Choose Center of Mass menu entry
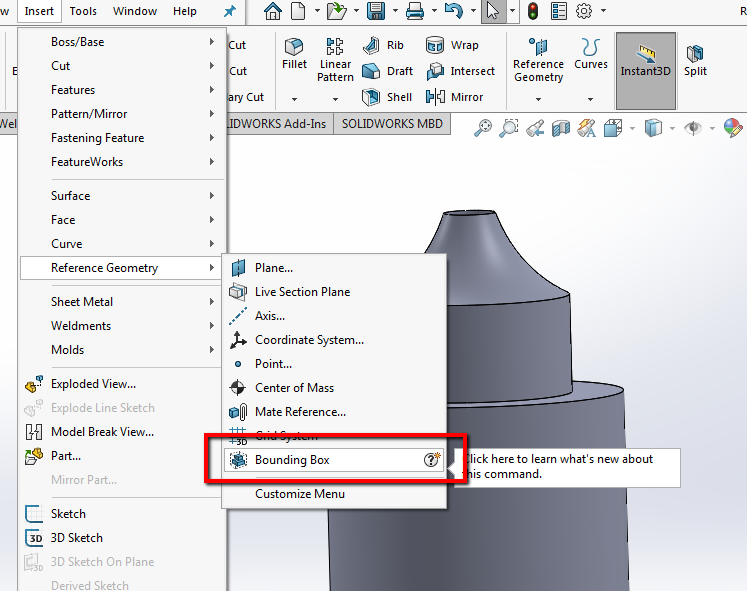The width and height of the screenshot is (747, 591). 334,388
